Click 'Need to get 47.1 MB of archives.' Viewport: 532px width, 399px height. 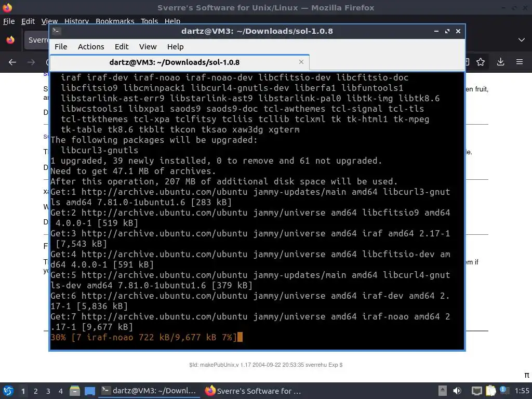133,171
